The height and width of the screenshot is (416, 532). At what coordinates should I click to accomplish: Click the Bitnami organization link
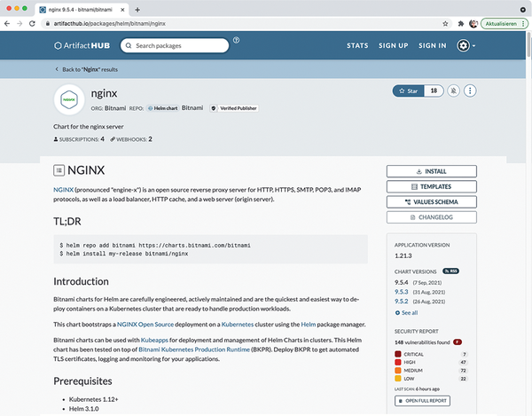tap(115, 108)
